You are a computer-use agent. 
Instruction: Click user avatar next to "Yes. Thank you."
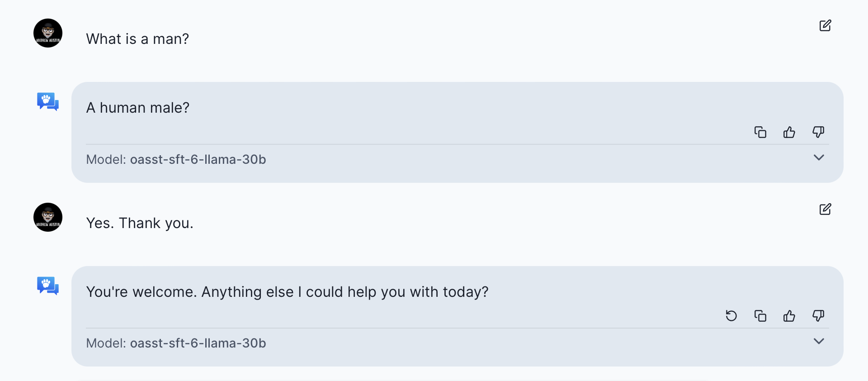48,217
